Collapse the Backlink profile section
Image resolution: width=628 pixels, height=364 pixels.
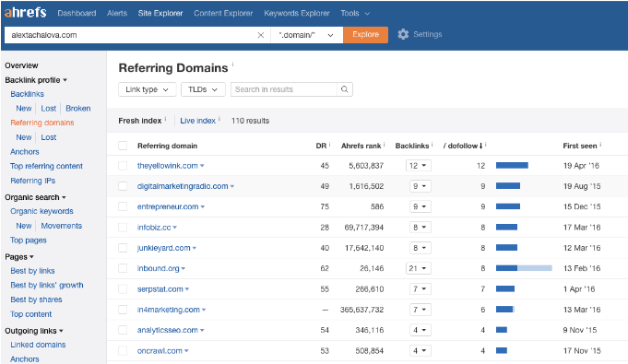[x=36, y=80]
